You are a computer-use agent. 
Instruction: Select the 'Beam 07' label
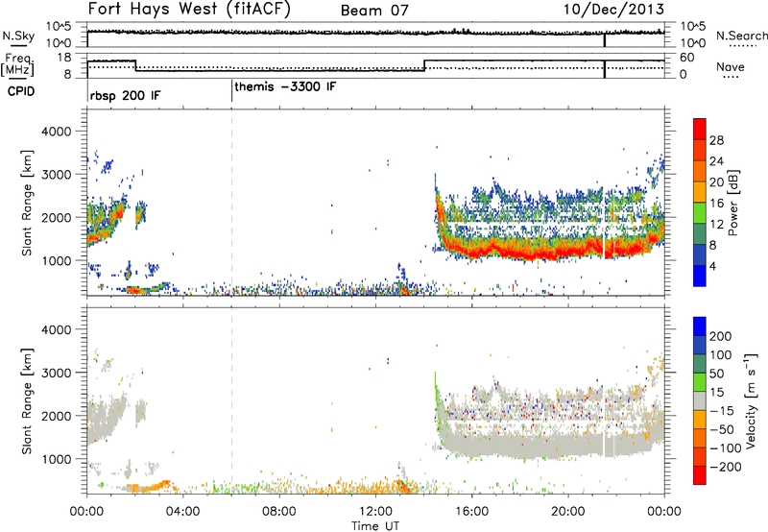click(x=374, y=11)
